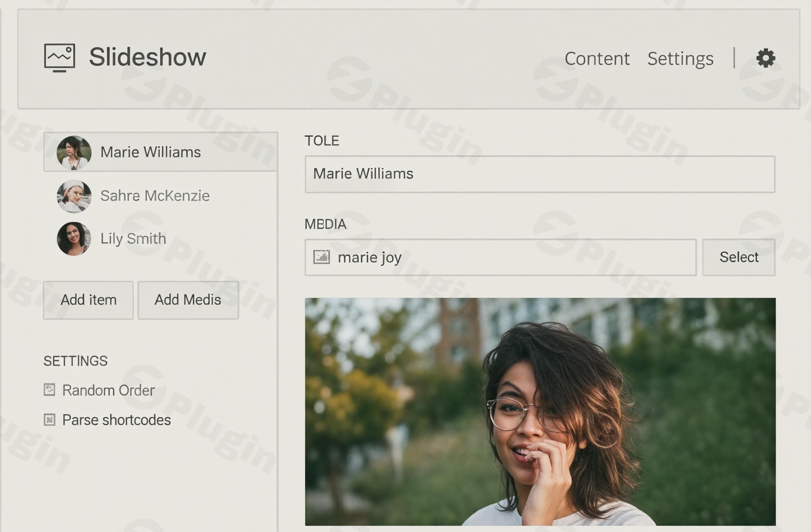Click the Slideshow monitor icon

[60, 58]
